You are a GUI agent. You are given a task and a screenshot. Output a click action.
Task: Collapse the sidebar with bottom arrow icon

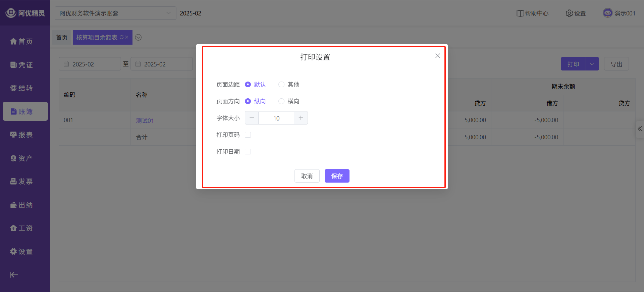tap(14, 275)
